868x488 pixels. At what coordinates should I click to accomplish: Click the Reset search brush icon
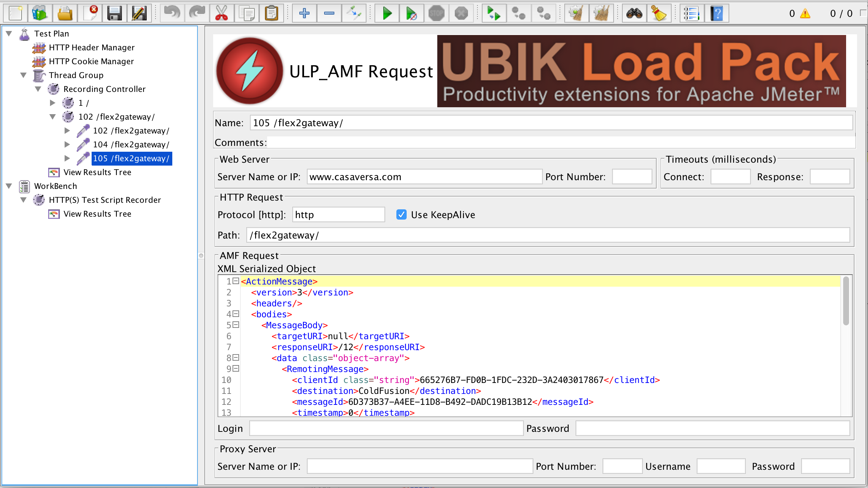click(x=659, y=13)
